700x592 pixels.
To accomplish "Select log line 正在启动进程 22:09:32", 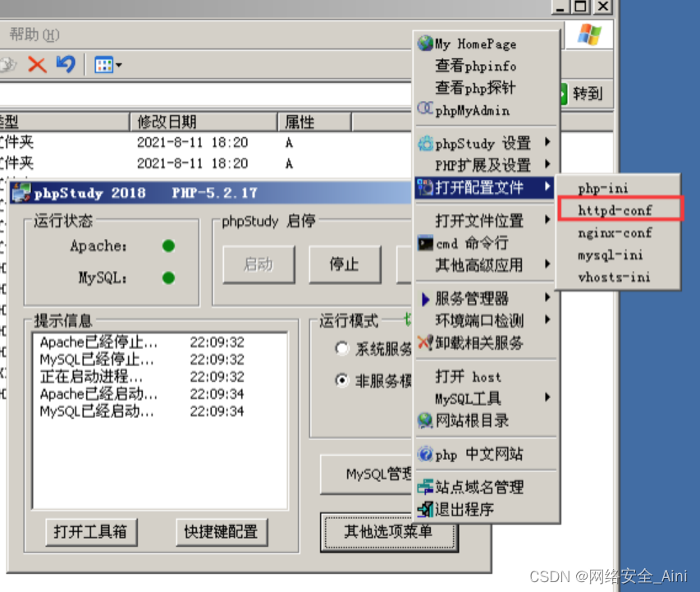I will click(142, 376).
